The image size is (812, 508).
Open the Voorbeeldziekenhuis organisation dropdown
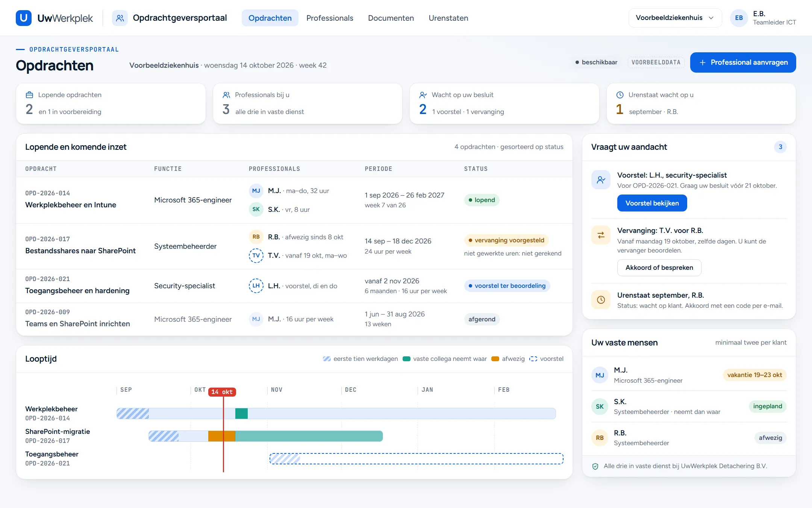(x=675, y=18)
